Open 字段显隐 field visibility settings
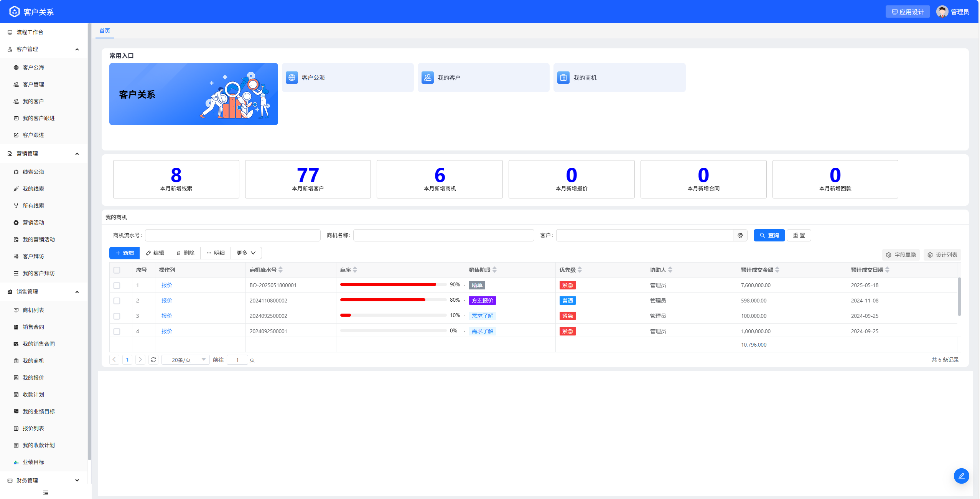The width and height of the screenshot is (980, 499). (901, 255)
